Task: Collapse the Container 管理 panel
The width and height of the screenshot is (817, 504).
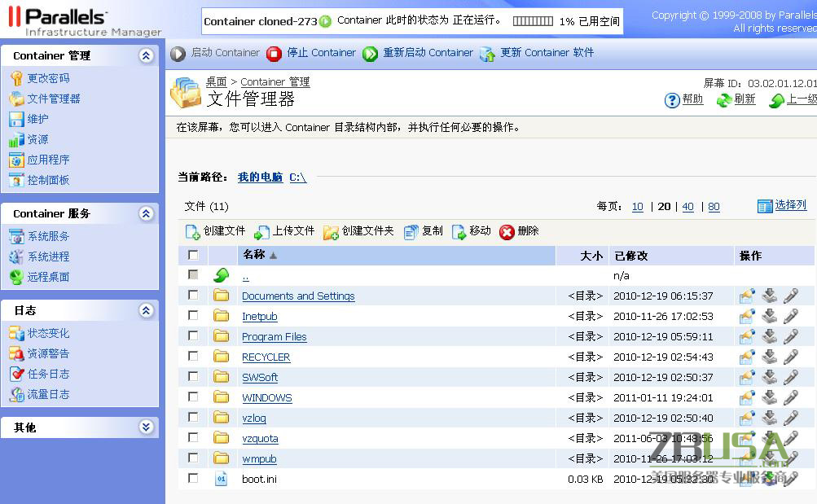Action: [x=147, y=55]
